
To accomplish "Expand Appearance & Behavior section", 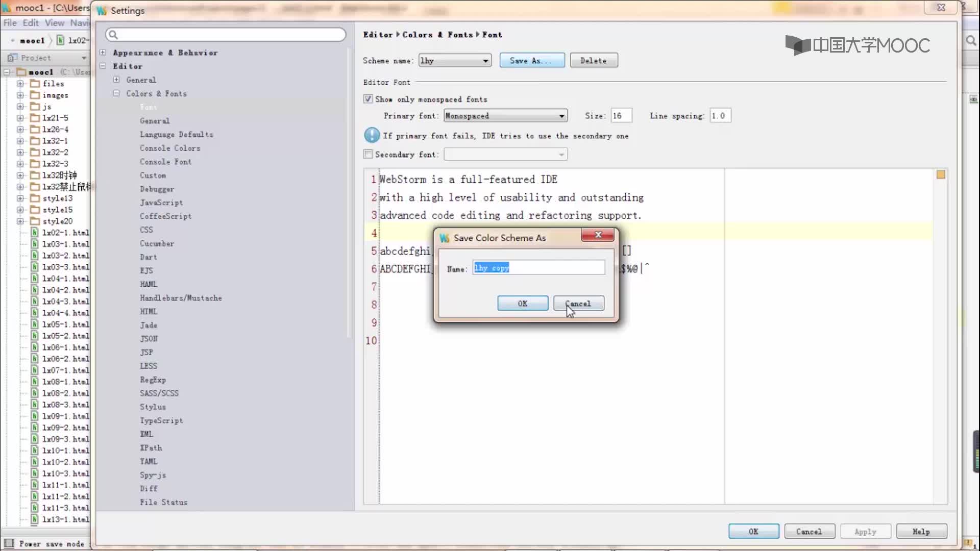I will (103, 53).
